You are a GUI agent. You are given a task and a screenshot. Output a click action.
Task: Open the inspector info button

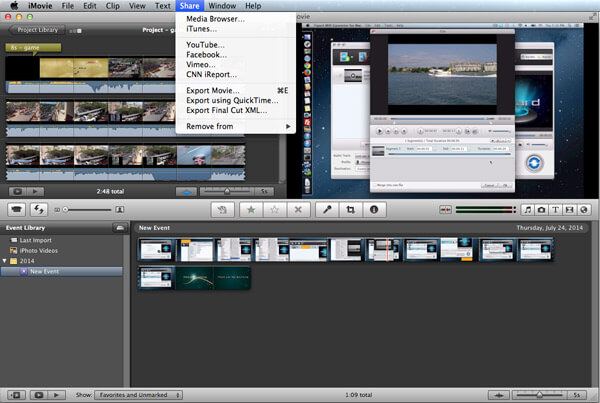click(374, 209)
